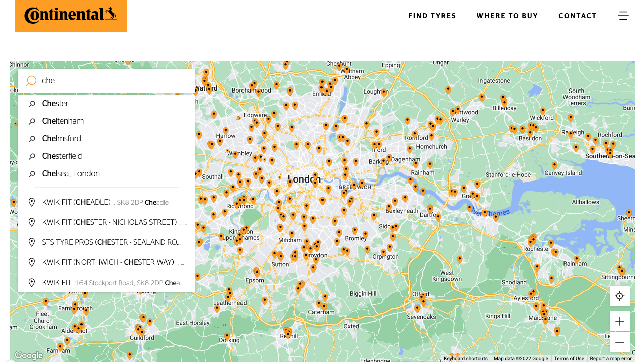Viewport: 644px width, 362px height.
Task: Open the hamburger menu icon
Action: pyautogui.click(x=623, y=16)
